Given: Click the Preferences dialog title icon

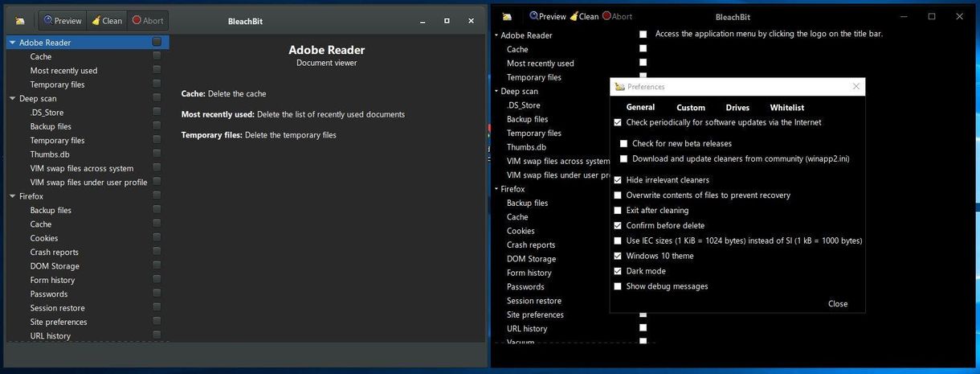Looking at the screenshot, I should point(619,86).
